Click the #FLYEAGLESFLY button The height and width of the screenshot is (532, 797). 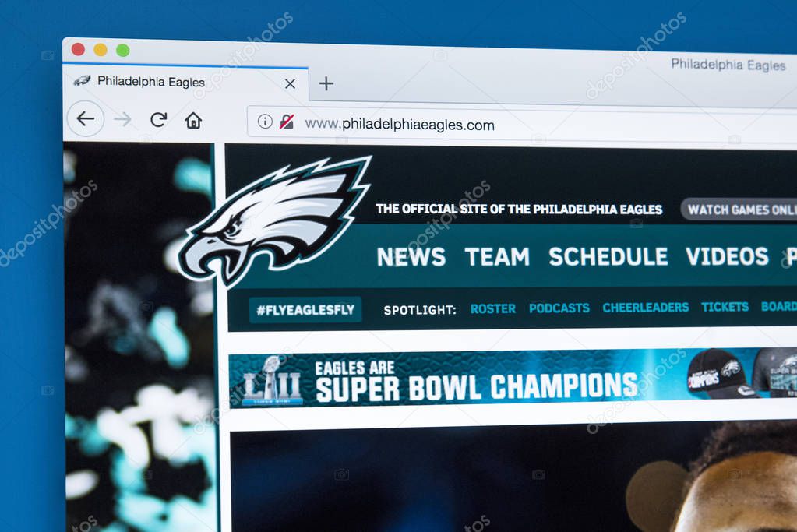(x=305, y=310)
